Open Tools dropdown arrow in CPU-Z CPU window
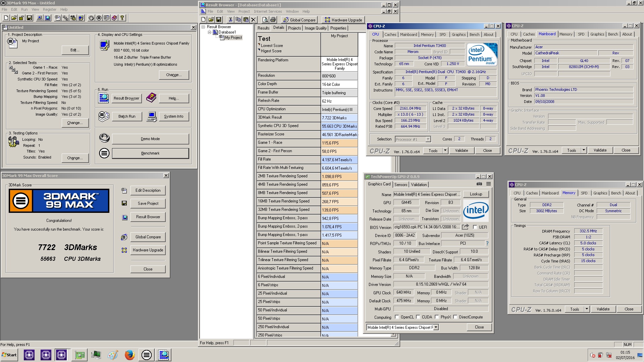 (x=445, y=150)
